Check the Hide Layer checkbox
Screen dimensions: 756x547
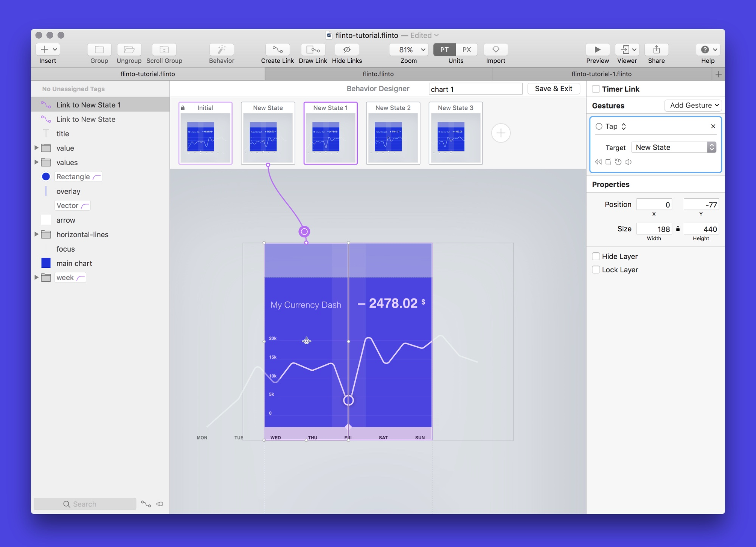(596, 256)
